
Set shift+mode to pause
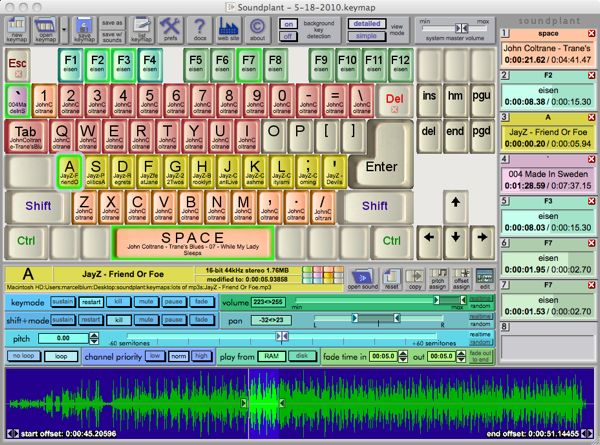tap(173, 319)
